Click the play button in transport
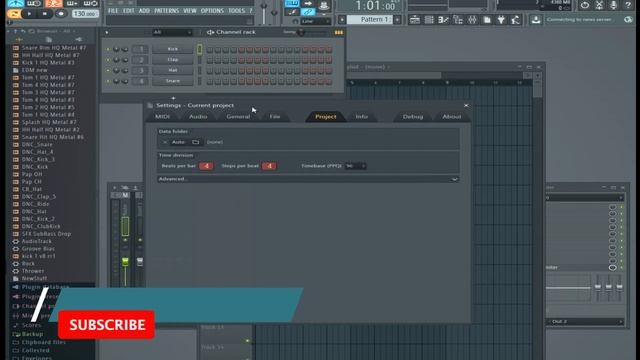Screen dimensions: 640x360 (x=29, y=14)
